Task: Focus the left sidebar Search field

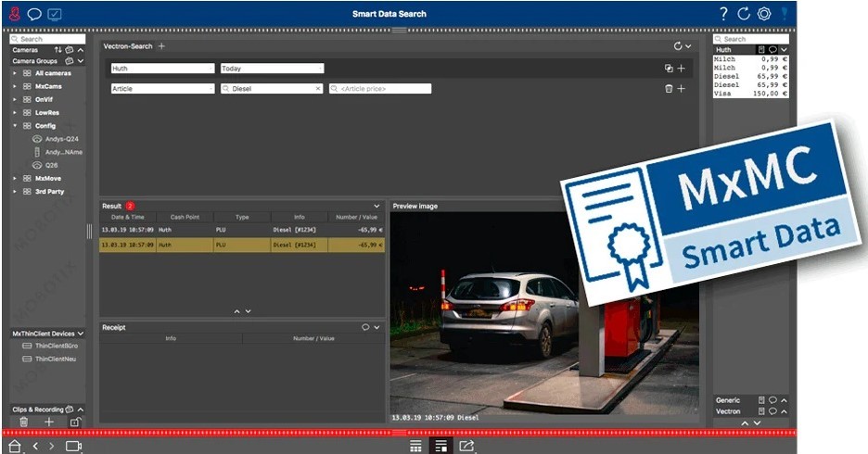Action: click(47, 39)
